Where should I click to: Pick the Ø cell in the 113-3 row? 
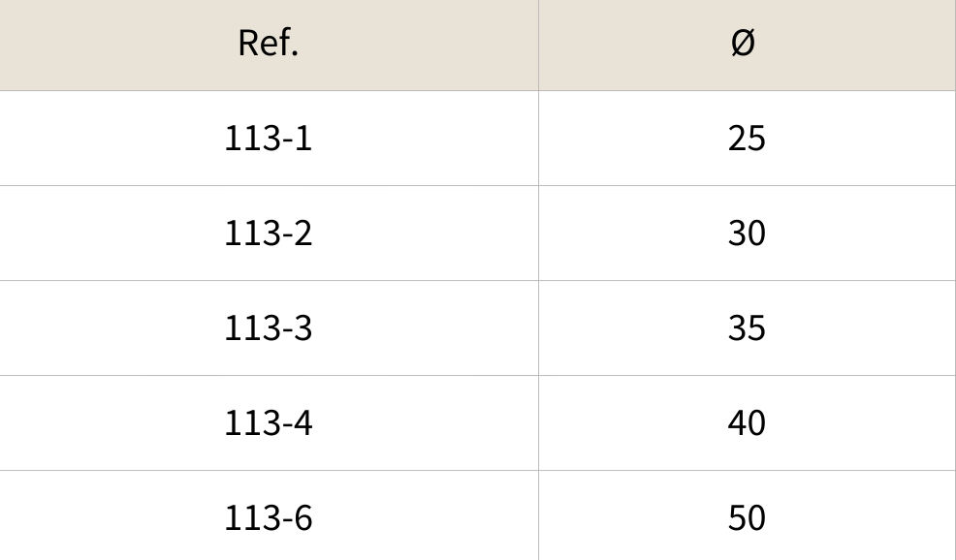point(746,328)
